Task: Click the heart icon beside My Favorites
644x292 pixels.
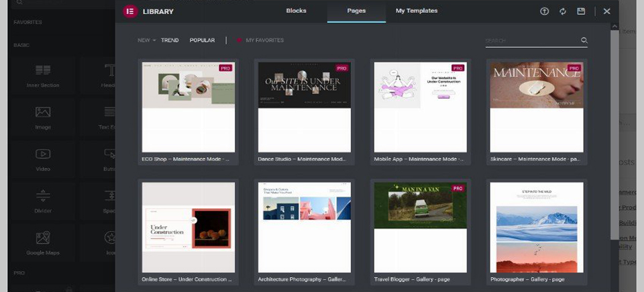Action: coord(239,40)
